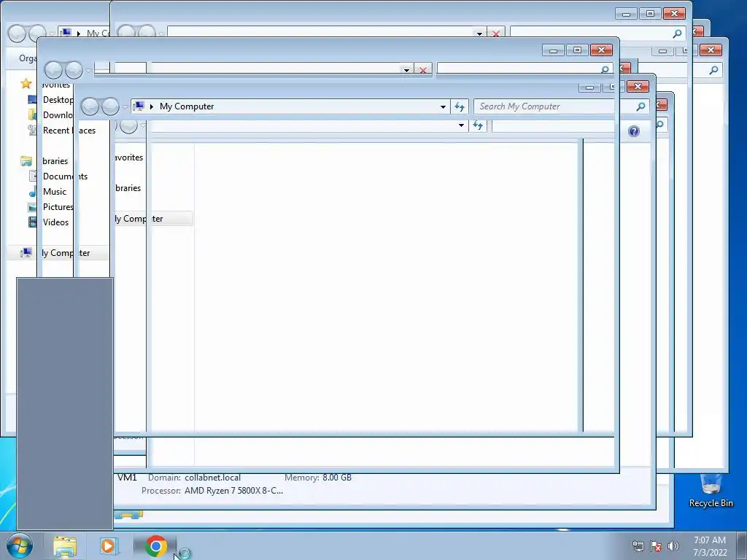Click the Back button beside My Computer address

(90, 106)
